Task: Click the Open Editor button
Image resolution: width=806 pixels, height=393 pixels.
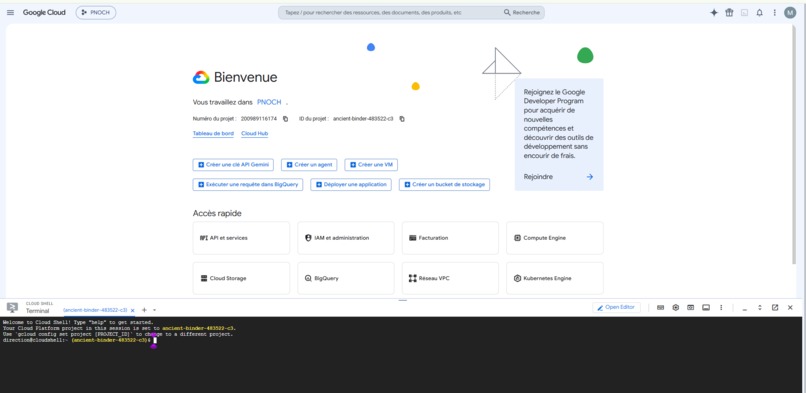Action: (616, 307)
